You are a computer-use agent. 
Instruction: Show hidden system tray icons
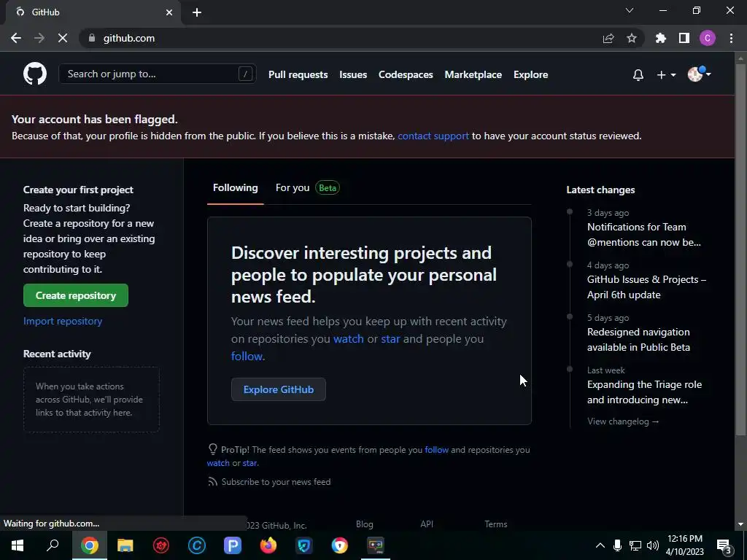pyautogui.click(x=600, y=545)
